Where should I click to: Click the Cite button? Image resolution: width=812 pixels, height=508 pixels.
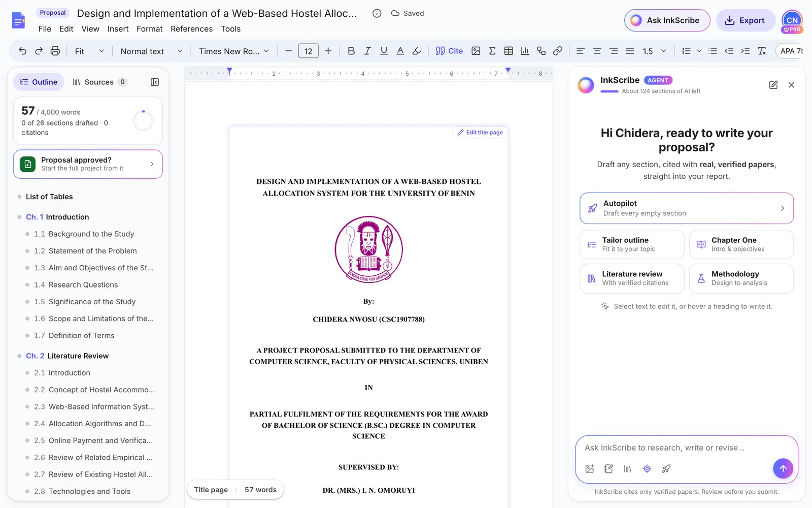point(449,51)
